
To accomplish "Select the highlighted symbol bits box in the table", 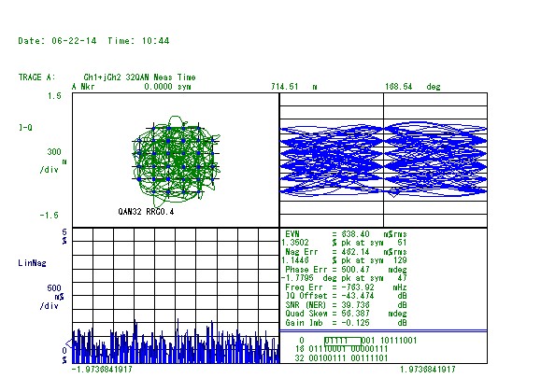I will tap(343, 341).
